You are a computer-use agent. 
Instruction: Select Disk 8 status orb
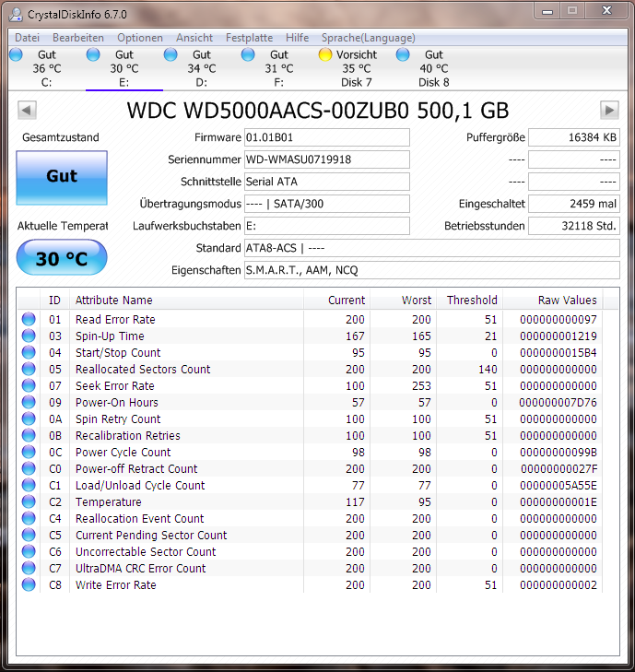point(403,54)
